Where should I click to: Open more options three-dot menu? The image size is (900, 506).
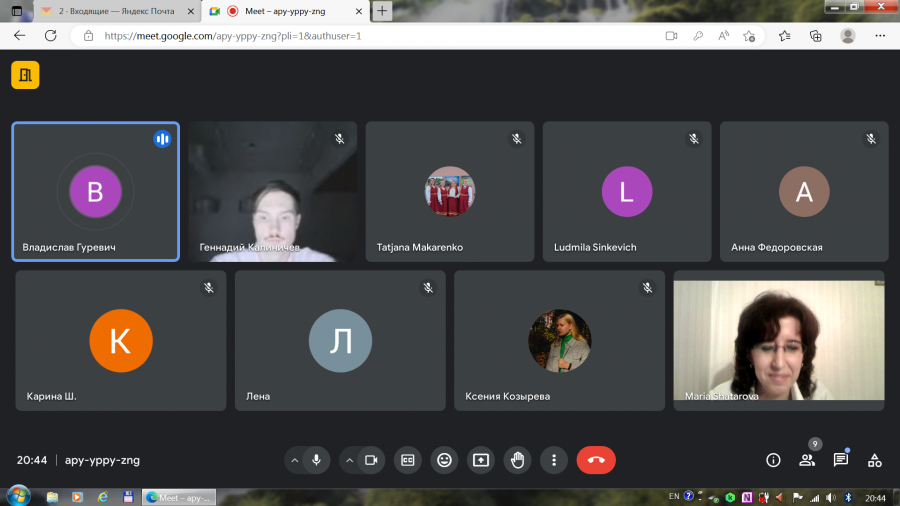click(554, 460)
